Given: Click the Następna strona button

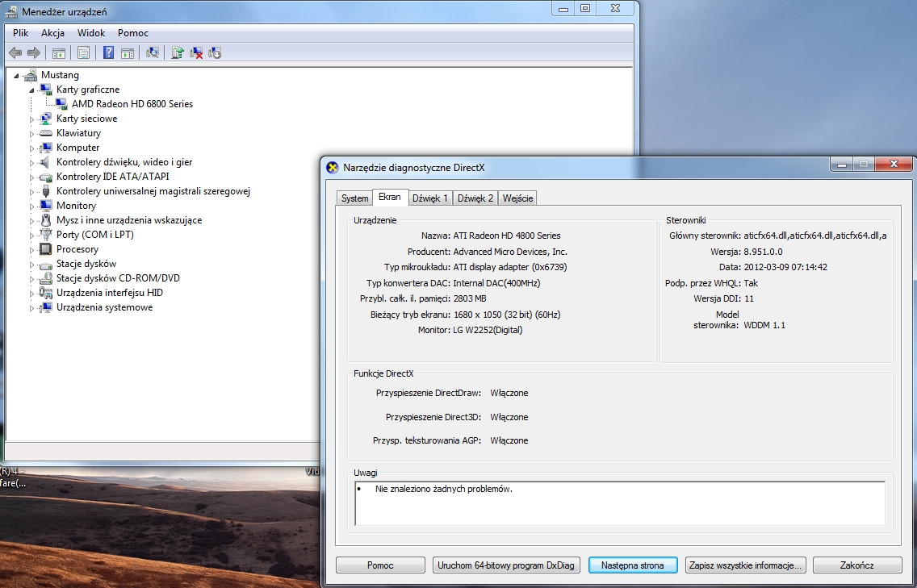Looking at the screenshot, I should tap(633, 565).
